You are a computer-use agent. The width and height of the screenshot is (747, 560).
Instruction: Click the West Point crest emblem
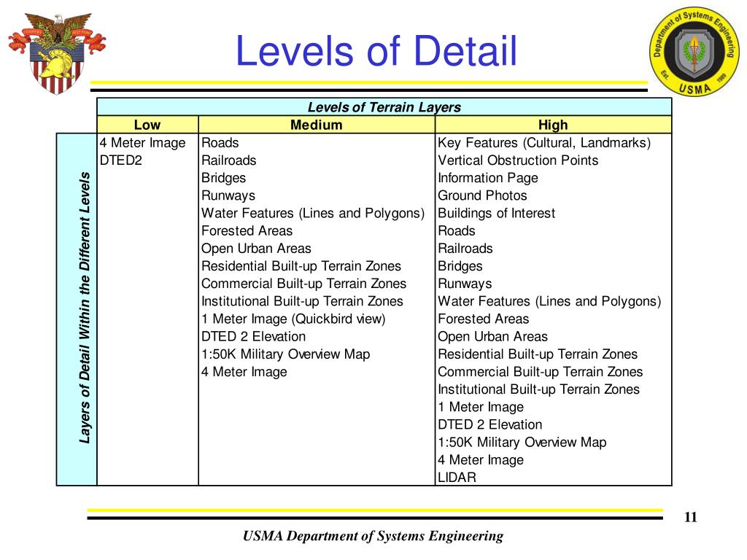(57, 52)
